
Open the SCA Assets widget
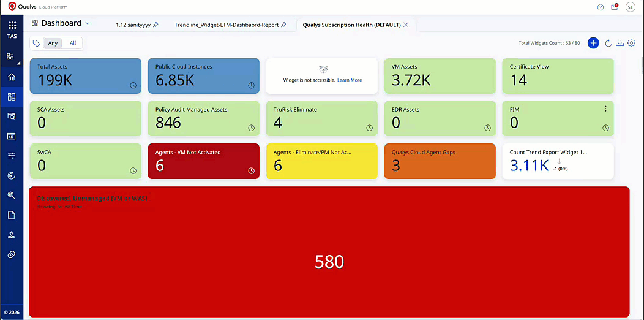coord(86,118)
